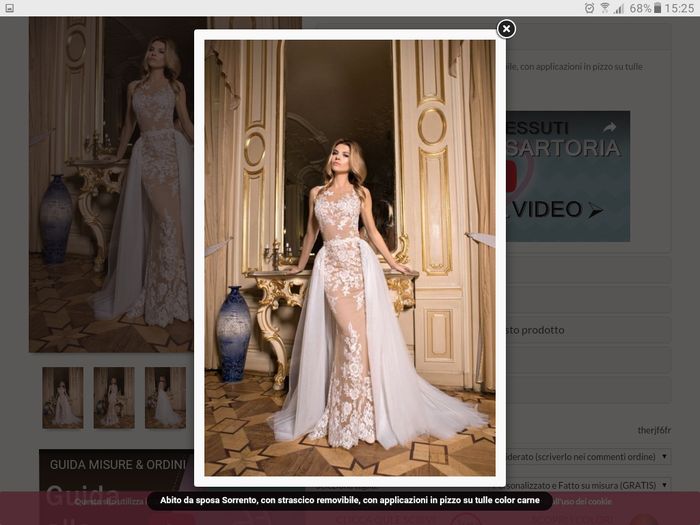
Task: Click the enlarged Sorrento dress photo
Action: pyautogui.click(x=349, y=258)
